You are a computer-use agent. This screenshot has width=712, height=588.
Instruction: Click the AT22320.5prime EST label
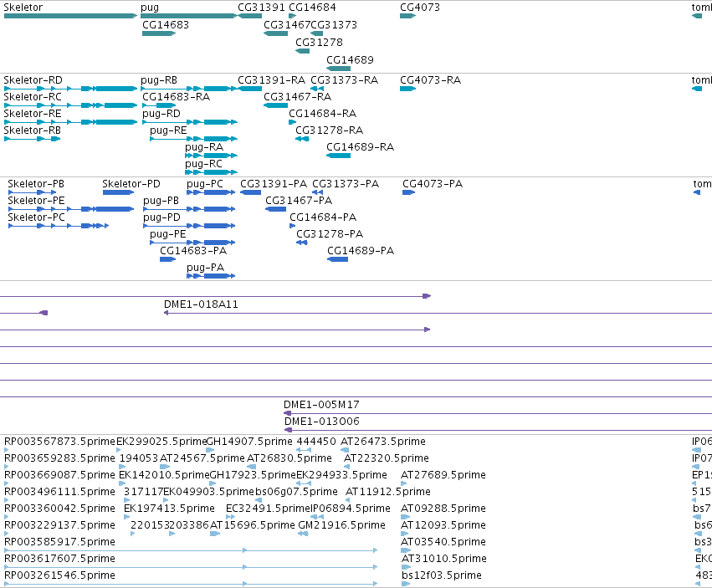pos(387,458)
